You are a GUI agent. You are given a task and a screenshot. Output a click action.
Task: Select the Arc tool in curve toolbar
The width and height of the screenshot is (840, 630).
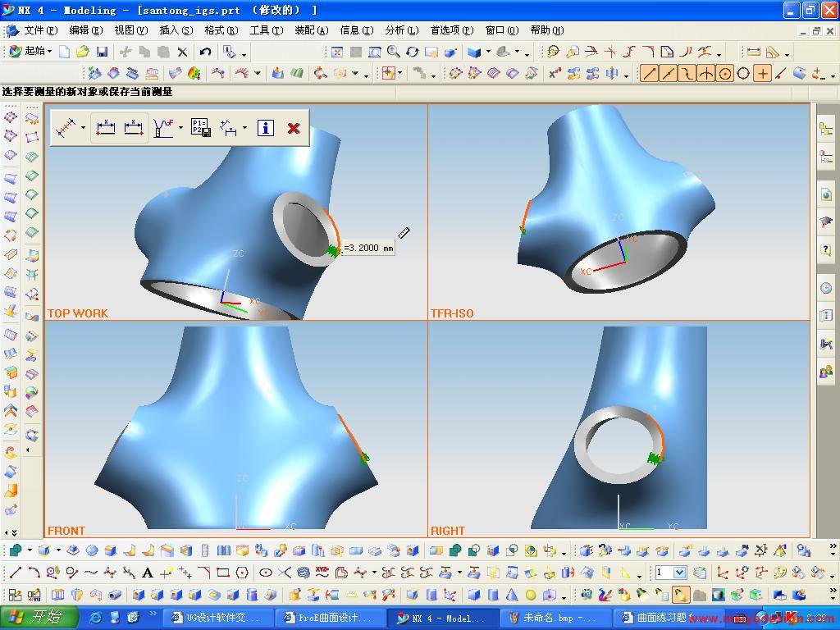pos(34,573)
